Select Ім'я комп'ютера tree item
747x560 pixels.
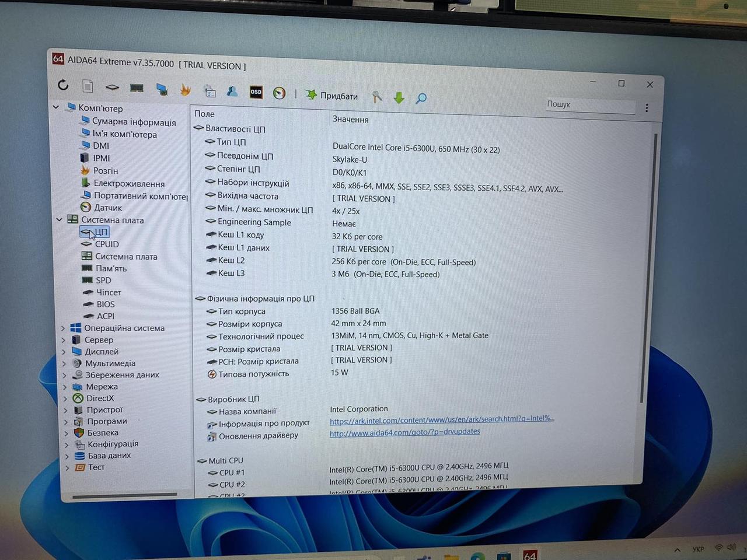click(124, 134)
